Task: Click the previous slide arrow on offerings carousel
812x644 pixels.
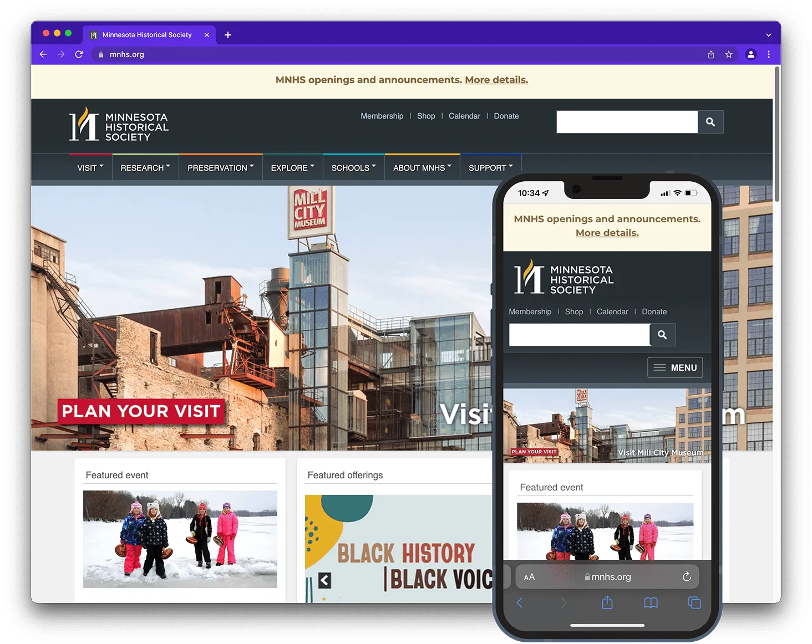Action: [325, 580]
